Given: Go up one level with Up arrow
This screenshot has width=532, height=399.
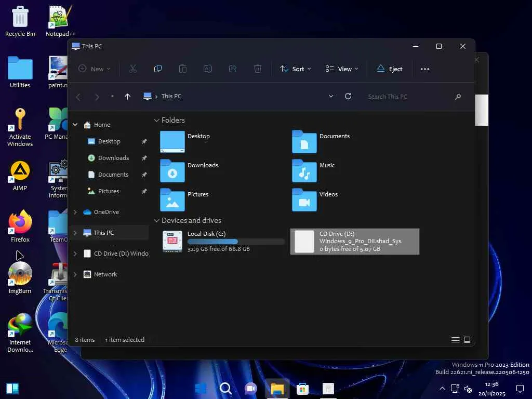Looking at the screenshot, I should coord(128,97).
